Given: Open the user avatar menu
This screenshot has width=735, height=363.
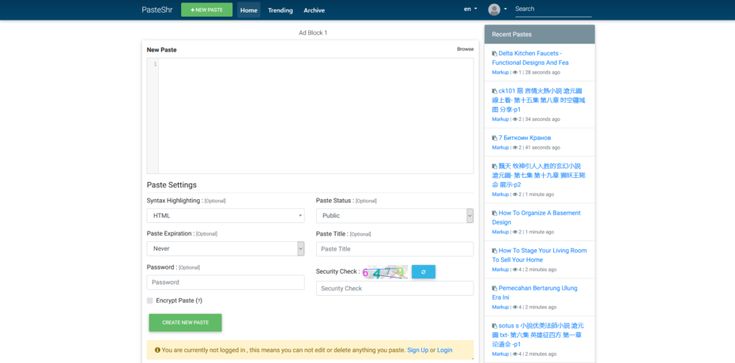Looking at the screenshot, I should (x=497, y=9).
